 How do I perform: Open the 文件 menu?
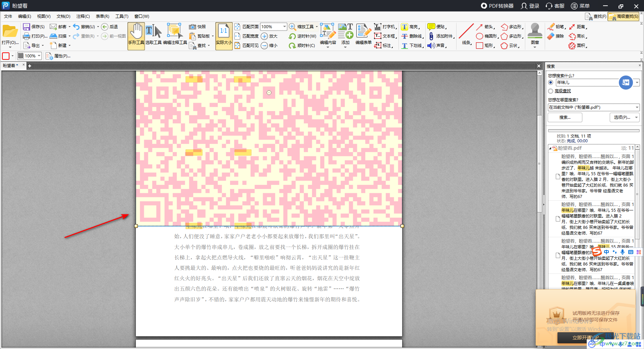(8, 16)
